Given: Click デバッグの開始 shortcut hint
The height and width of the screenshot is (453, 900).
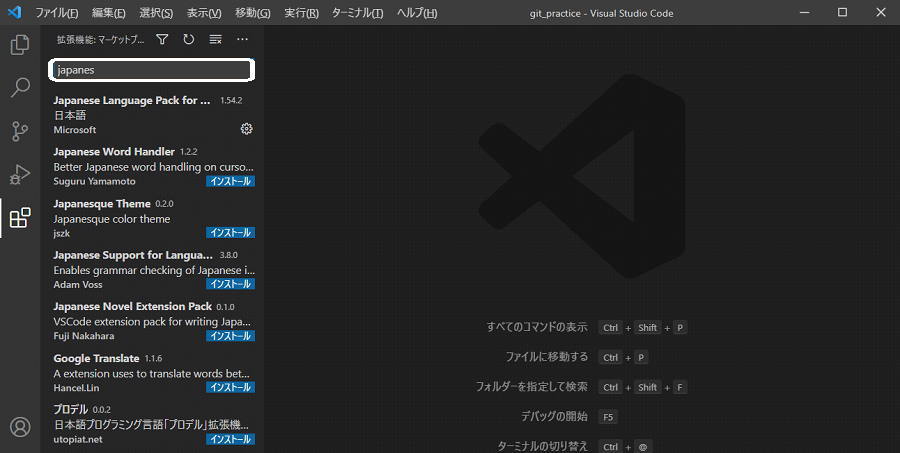Looking at the screenshot, I should point(554,416).
